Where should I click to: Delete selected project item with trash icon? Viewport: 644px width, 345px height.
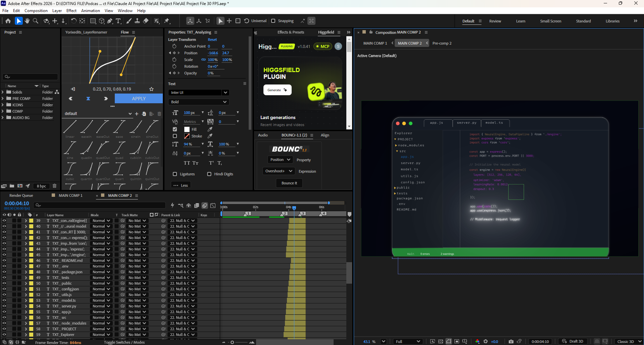pyautogui.click(x=54, y=186)
